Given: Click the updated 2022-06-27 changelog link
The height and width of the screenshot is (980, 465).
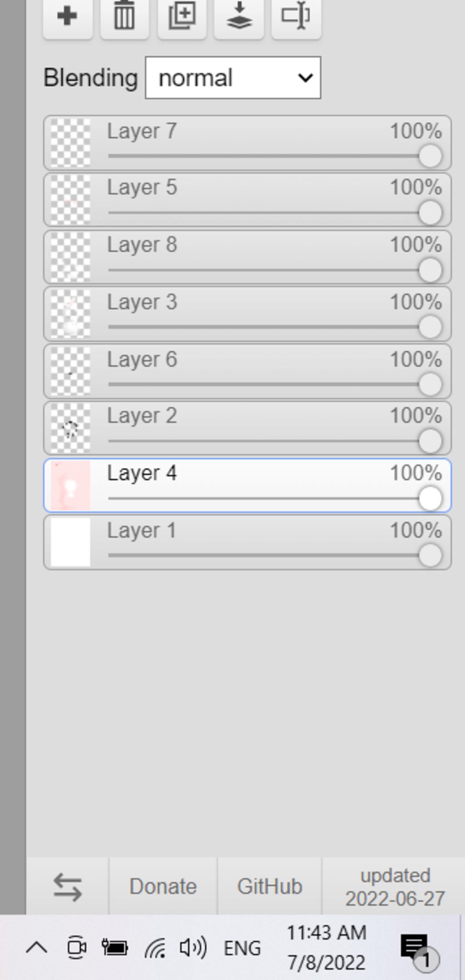Looking at the screenshot, I should pos(395,887).
